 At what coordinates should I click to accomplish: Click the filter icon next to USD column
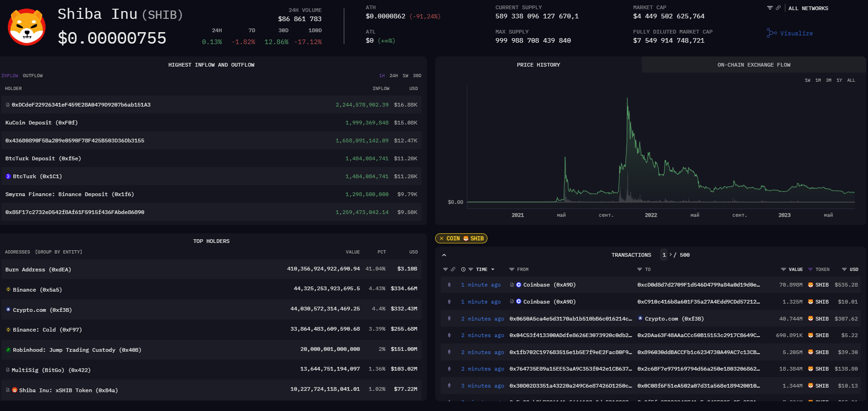(x=844, y=270)
